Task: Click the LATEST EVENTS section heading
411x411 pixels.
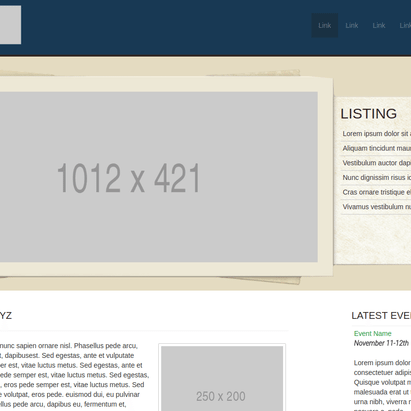Action: pos(381,315)
